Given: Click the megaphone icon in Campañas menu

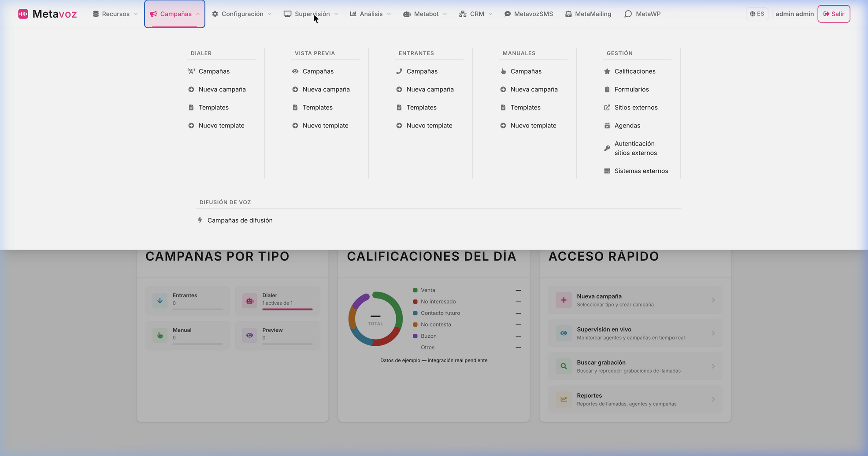Looking at the screenshot, I should click(153, 14).
